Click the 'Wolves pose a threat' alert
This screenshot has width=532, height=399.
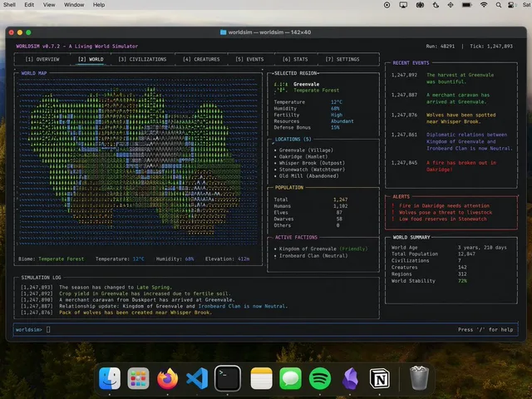pyautogui.click(x=446, y=213)
